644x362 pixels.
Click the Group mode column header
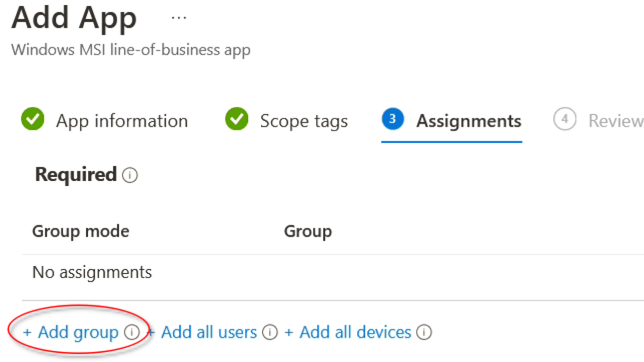click(x=80, y=231)
